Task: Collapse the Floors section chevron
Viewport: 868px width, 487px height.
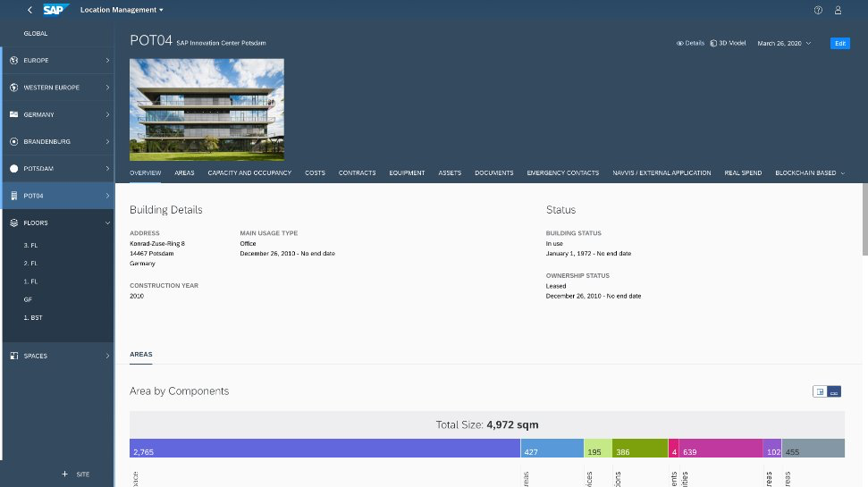Action: click(107, 223)
